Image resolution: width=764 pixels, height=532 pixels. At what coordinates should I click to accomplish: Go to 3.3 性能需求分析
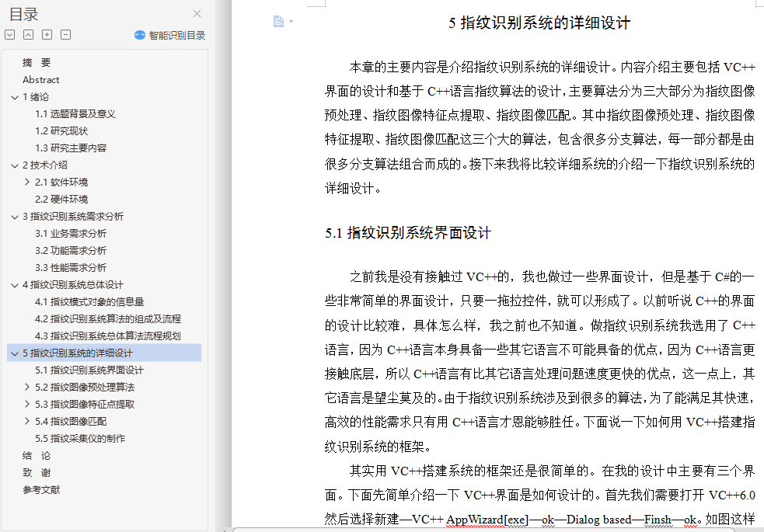click(x=71, y=267)
